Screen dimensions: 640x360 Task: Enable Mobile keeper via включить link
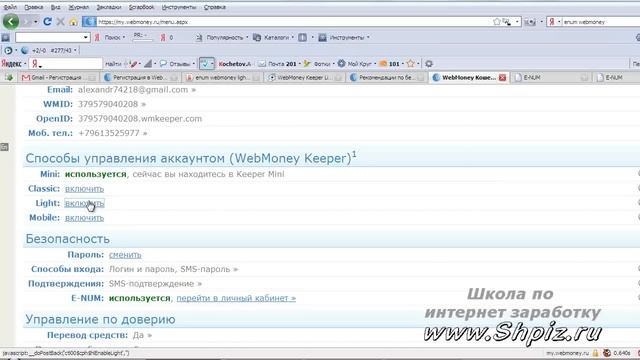[x=84, y=218]
